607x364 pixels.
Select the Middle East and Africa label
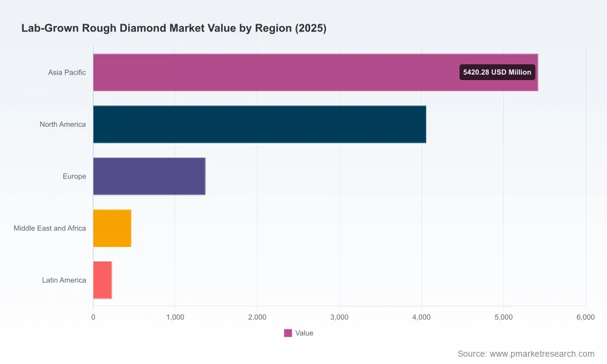[x=50, y=228]
